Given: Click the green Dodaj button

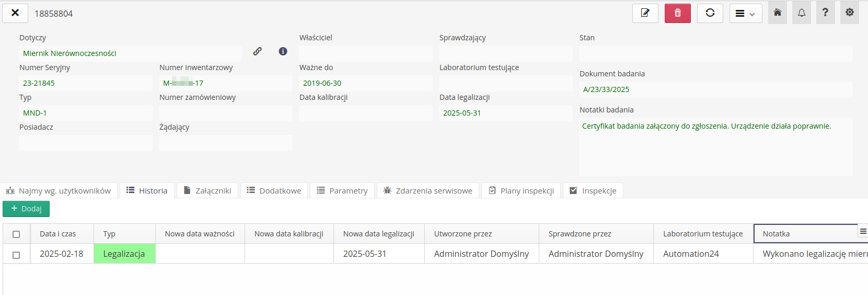Looking at the screenshot, I should click(26, 209).
